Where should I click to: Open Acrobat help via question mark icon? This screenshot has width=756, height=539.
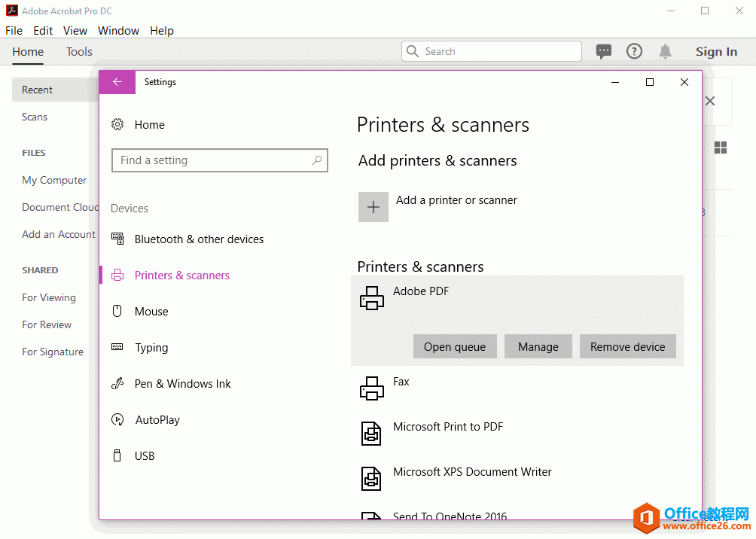[634, 51]
